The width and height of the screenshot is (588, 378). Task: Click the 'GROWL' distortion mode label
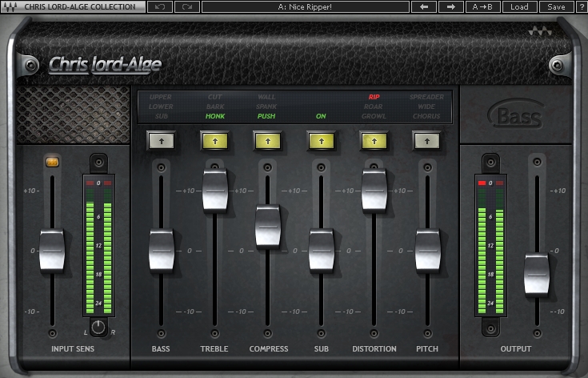[x=374, y=116]
